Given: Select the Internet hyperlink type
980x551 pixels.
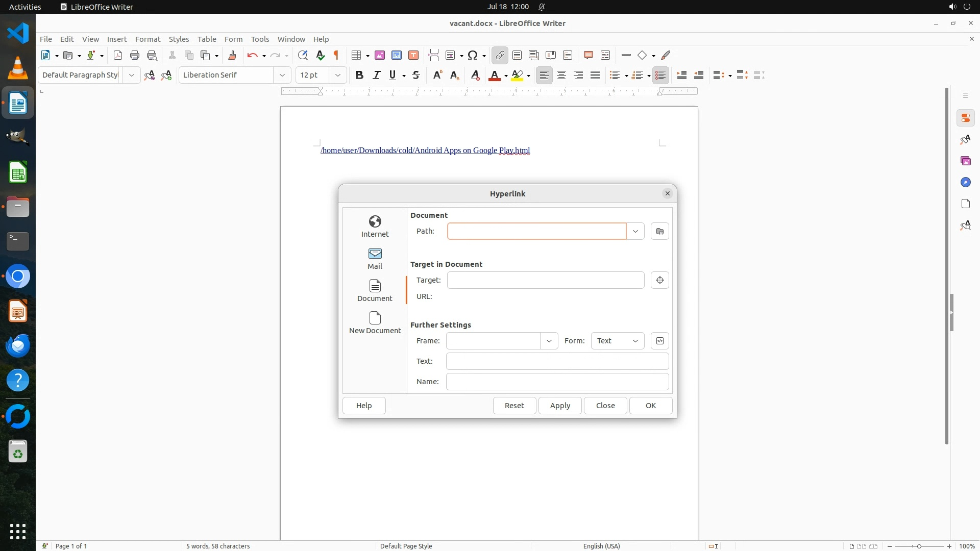Looking at the screenshot, I should (375, 226).
